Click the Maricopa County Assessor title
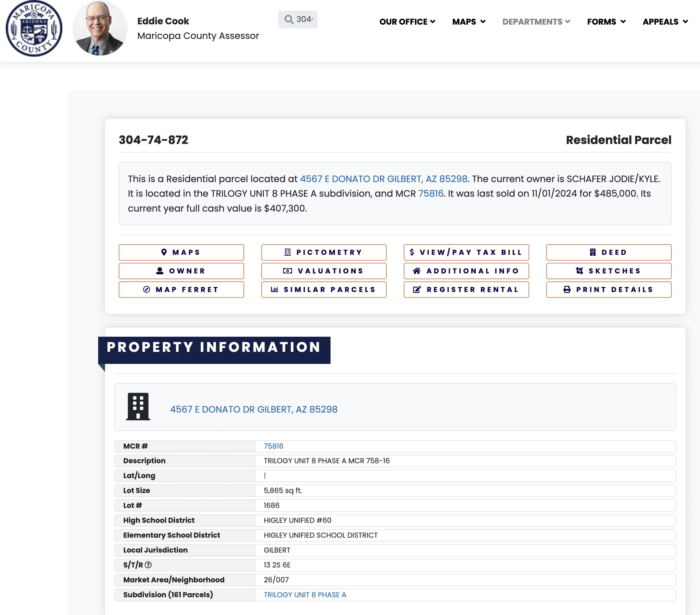 click(x=198, y=36)
